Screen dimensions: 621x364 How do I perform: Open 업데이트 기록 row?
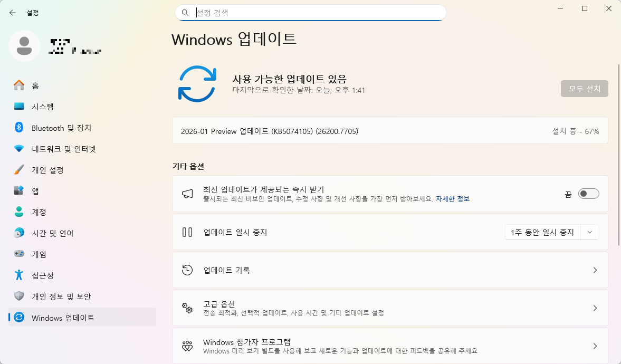point(390,270)
